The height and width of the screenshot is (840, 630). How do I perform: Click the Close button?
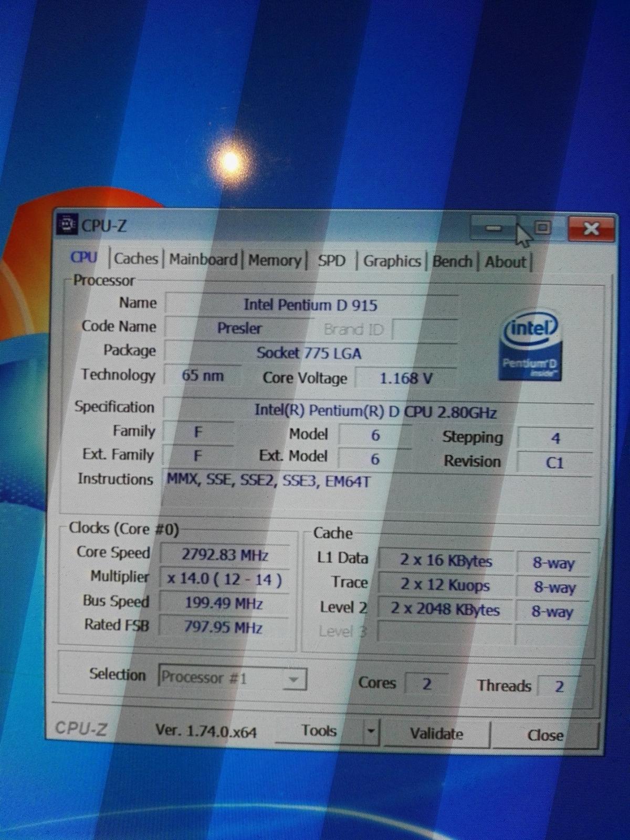[x=545, y=735]
